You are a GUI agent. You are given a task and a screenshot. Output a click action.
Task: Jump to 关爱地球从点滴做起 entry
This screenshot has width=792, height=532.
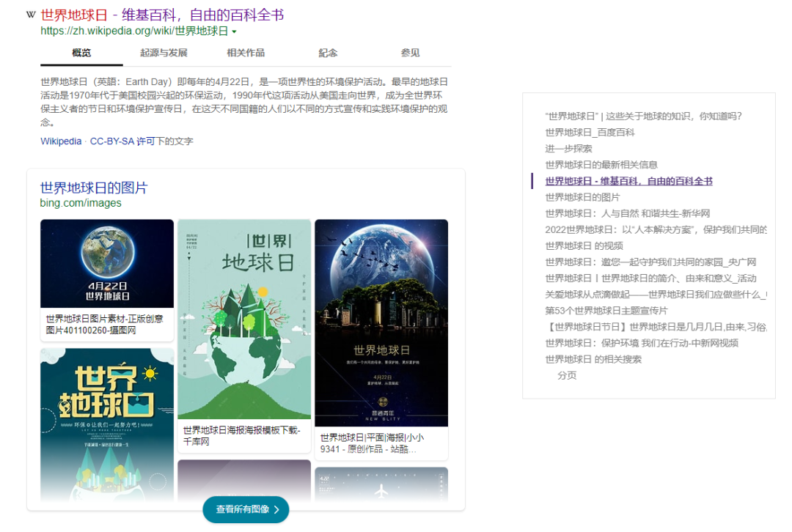[656, 295]
